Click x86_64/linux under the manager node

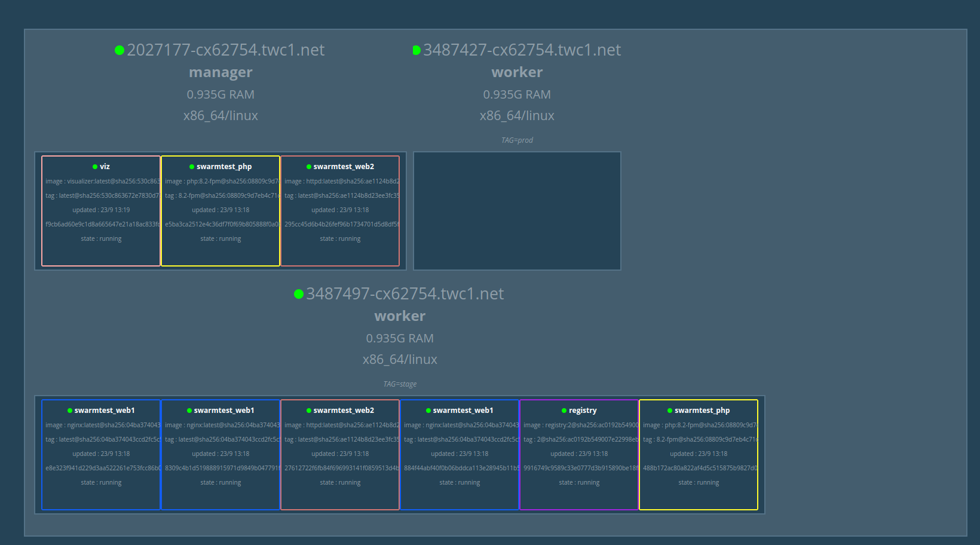coord(220,116)
